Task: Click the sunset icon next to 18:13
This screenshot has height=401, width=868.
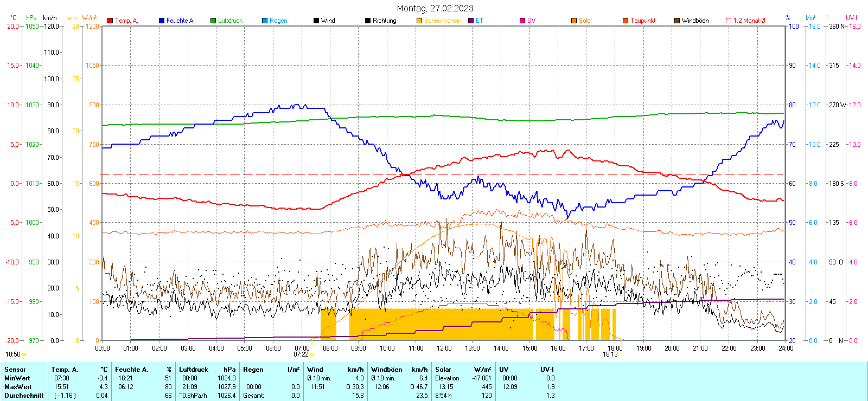Action: [x=621, y=354]
